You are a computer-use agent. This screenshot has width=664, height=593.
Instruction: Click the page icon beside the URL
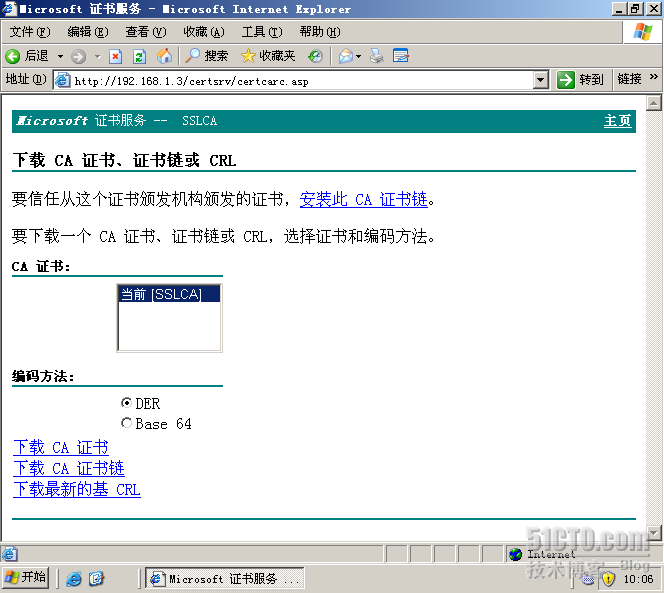tap(63, 80)
